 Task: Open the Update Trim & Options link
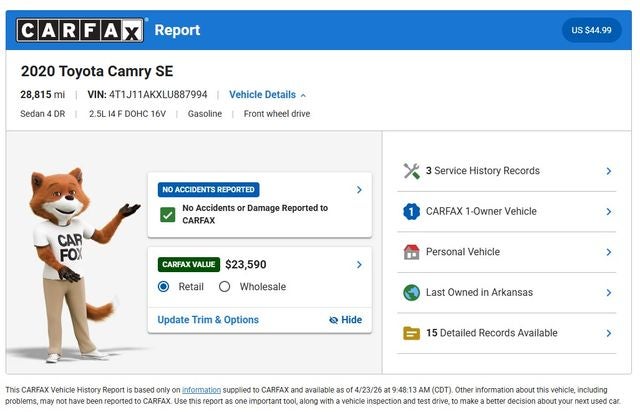pyautogui.click(x=208, y=320)
